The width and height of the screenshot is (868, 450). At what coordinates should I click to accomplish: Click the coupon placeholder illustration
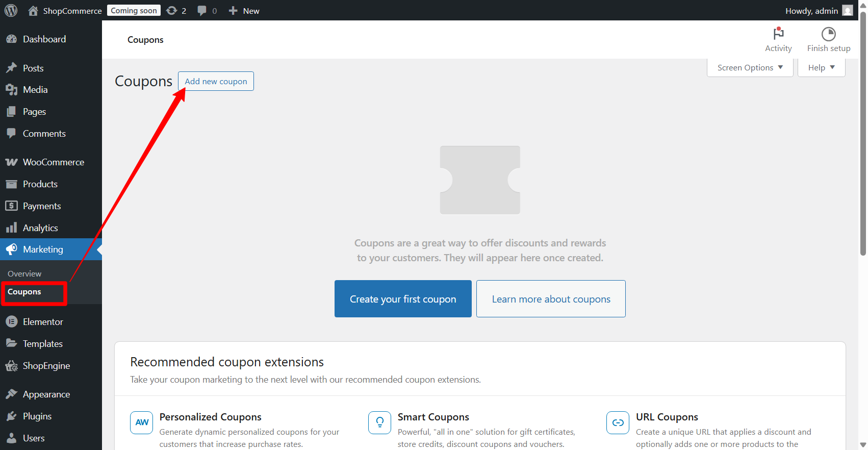tap(480, 180)
